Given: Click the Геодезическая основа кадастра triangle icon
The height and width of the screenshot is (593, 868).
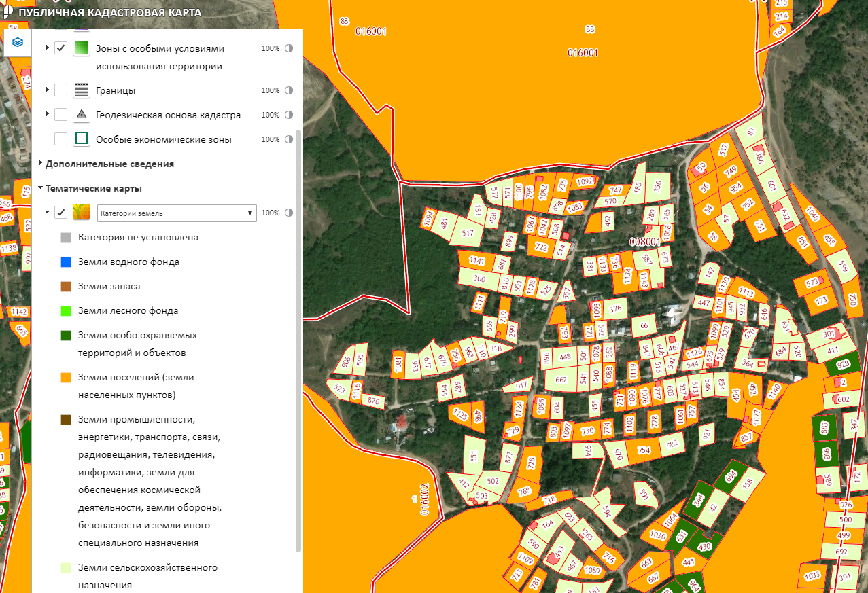Looking at the screenshot, I should [x=82, y=115].
